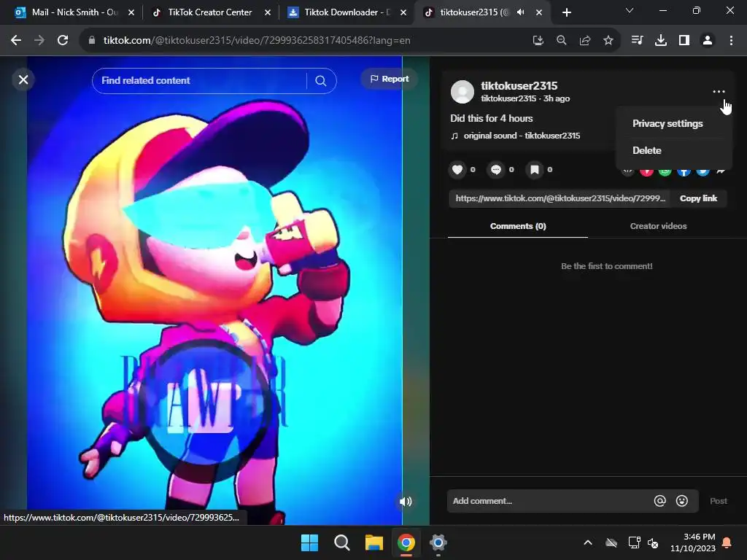Click the search magnifier in Find related content
The image size is (747, 560).
tap(321, 81)
